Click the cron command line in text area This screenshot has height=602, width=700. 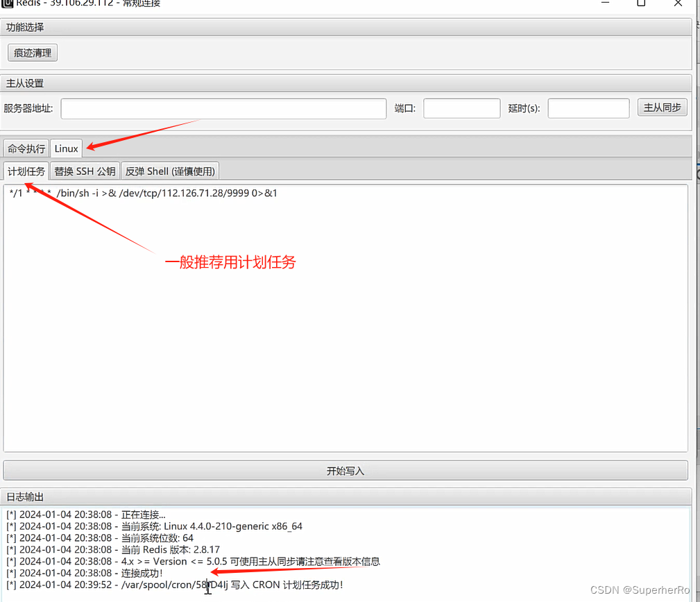pyautogui.click(x=144, y=193)
